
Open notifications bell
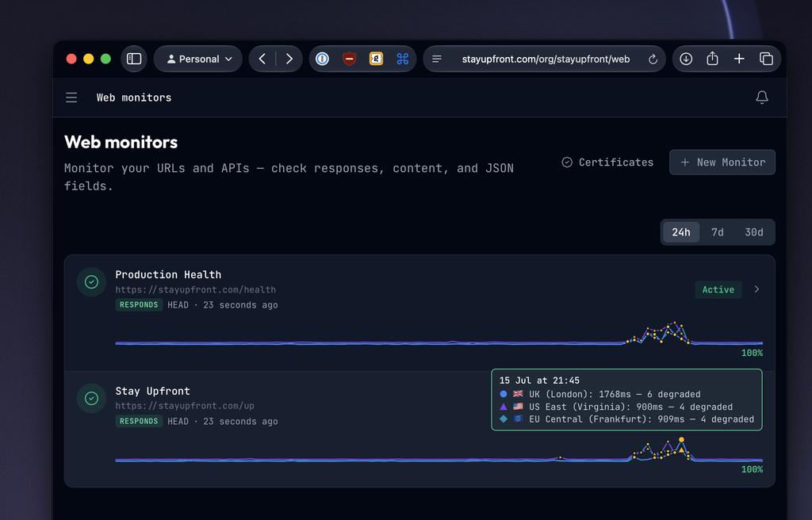click(x=762, y=97)
